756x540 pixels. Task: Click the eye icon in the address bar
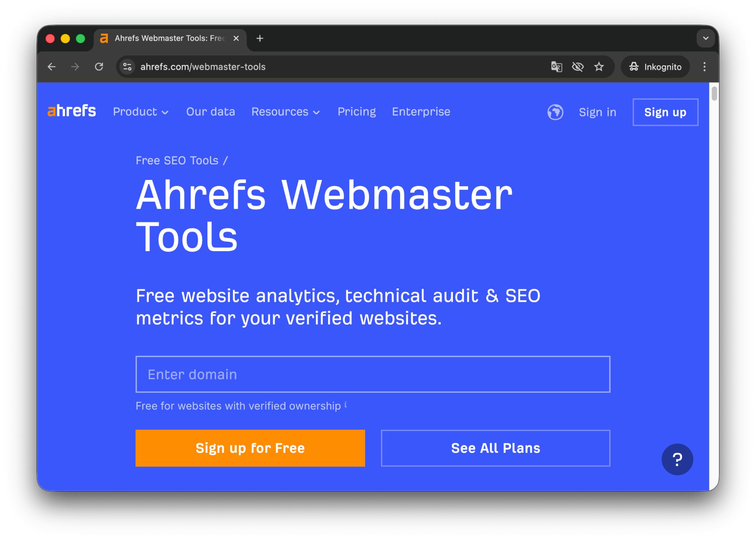click(578, 67)
